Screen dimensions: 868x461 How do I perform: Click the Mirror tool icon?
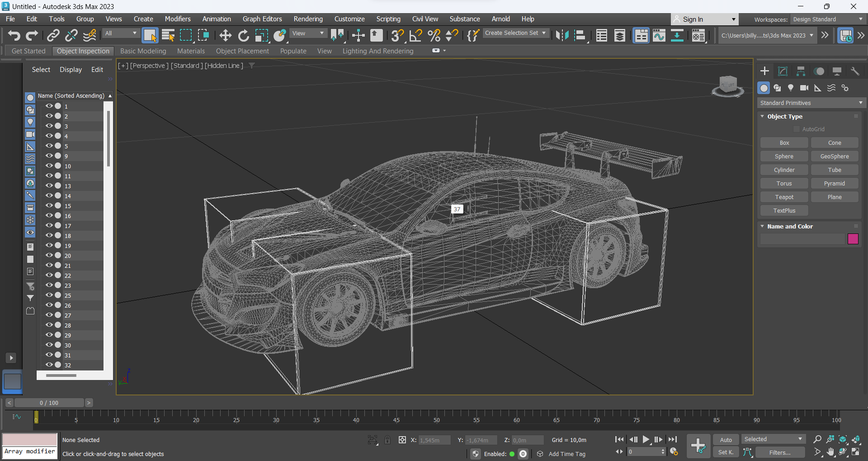562,35
